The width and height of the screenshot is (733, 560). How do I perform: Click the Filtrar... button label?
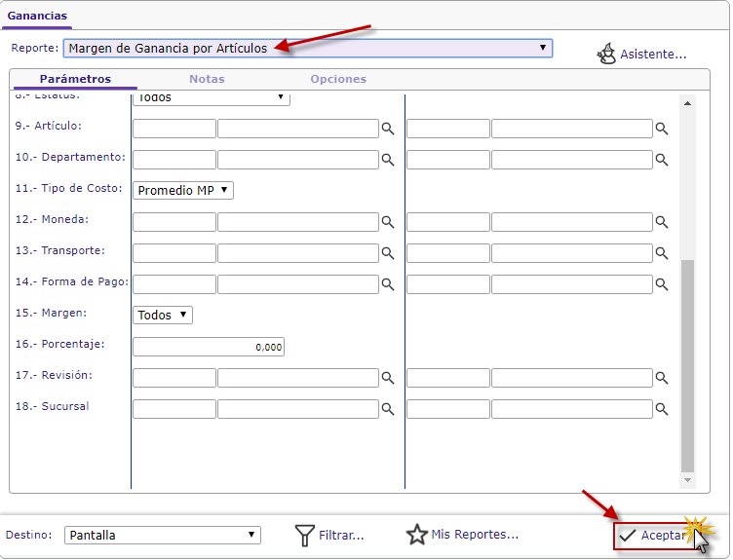coord(341,536)
